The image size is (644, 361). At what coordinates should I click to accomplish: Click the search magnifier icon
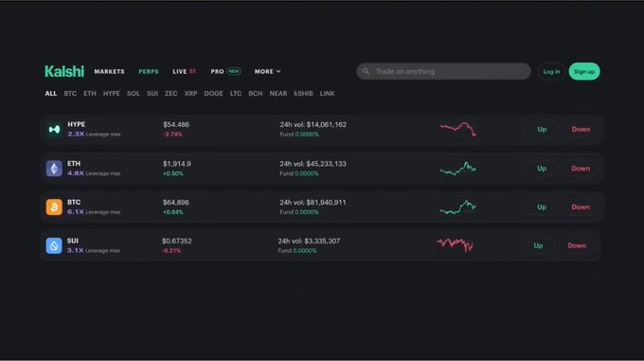coord(366,71)
